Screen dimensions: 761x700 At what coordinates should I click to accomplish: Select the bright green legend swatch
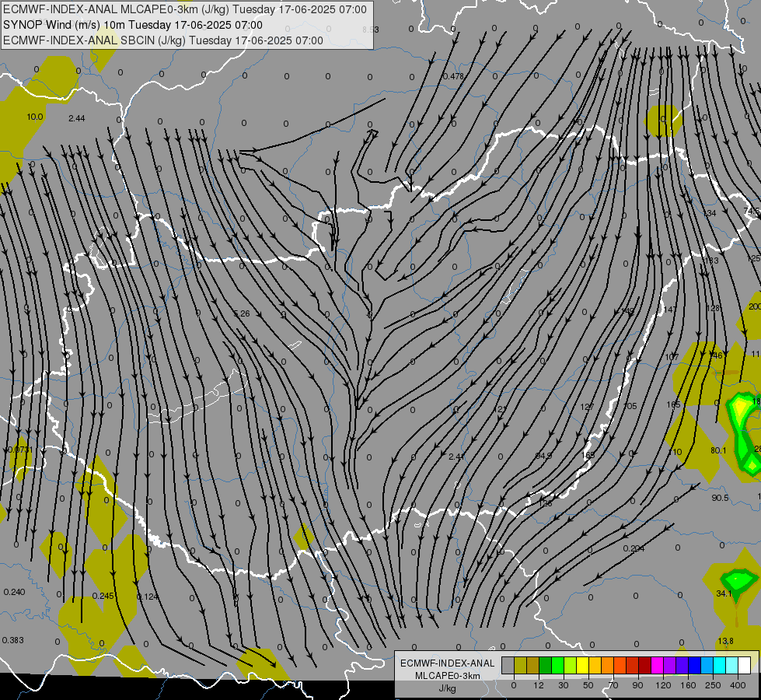pos(558,665)
